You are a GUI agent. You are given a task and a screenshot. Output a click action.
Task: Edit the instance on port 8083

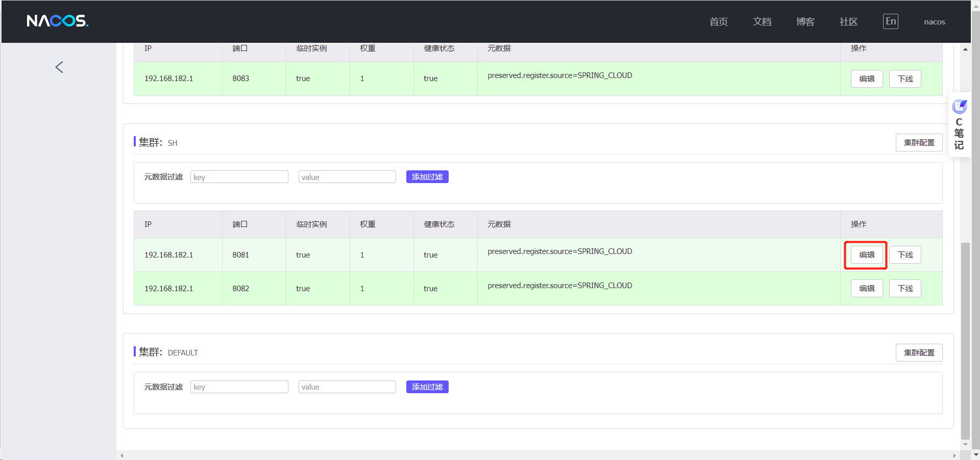[x=867, y=79]
